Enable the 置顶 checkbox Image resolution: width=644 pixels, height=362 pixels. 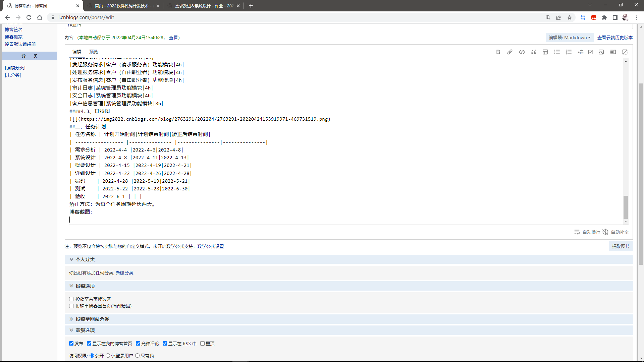pos(202,344)
